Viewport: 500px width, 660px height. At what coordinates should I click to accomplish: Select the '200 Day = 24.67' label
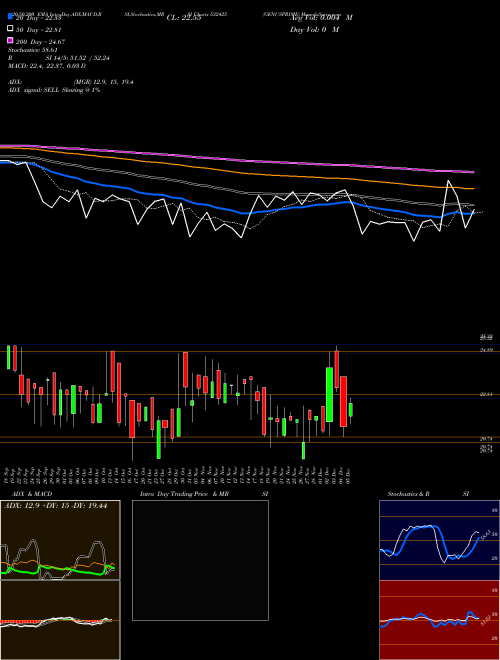(x=40, y=41)
